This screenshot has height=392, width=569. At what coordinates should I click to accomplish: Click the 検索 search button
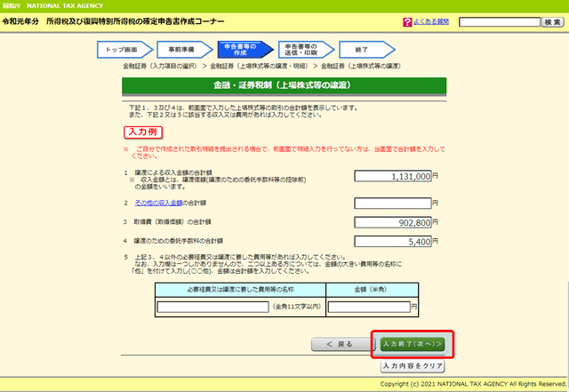(552, 22)
